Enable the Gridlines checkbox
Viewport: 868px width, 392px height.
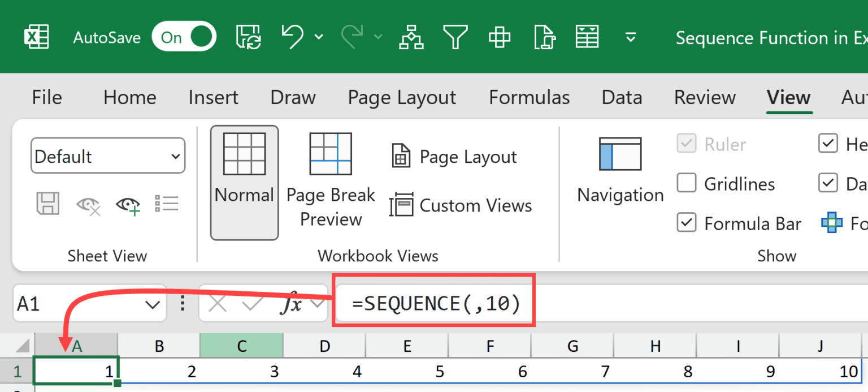pyautogui.click(x=686, y=183)
